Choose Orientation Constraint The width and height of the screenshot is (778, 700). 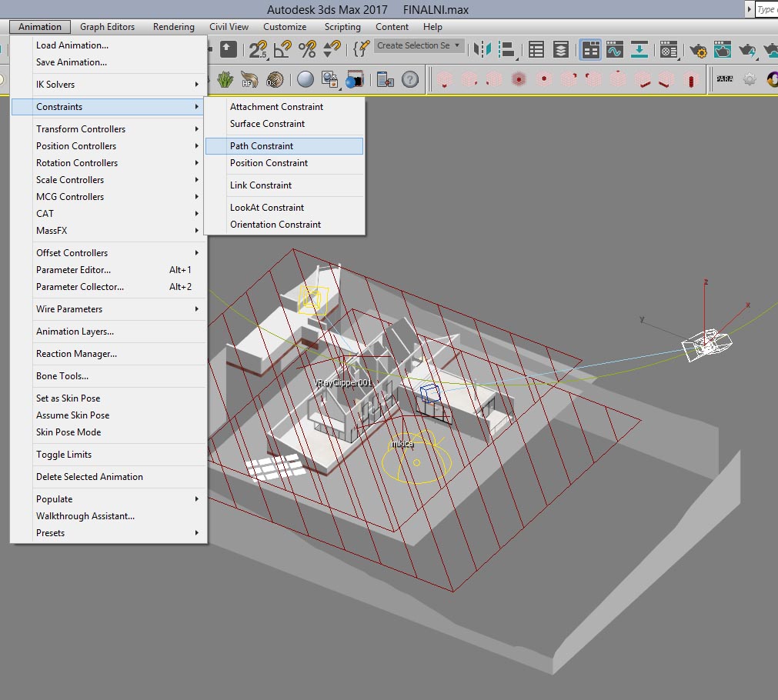click(284, 225)
